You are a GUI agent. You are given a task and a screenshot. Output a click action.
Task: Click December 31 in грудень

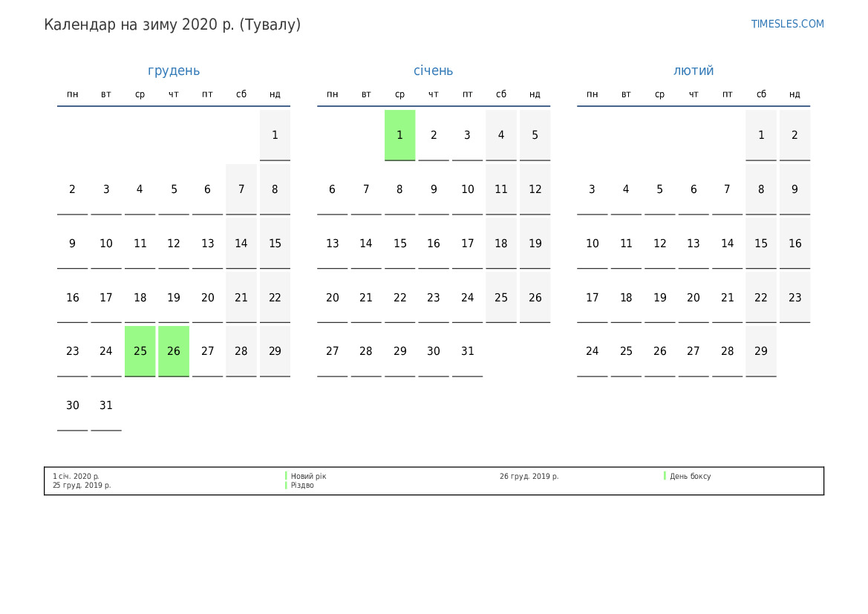coord(106,405)
